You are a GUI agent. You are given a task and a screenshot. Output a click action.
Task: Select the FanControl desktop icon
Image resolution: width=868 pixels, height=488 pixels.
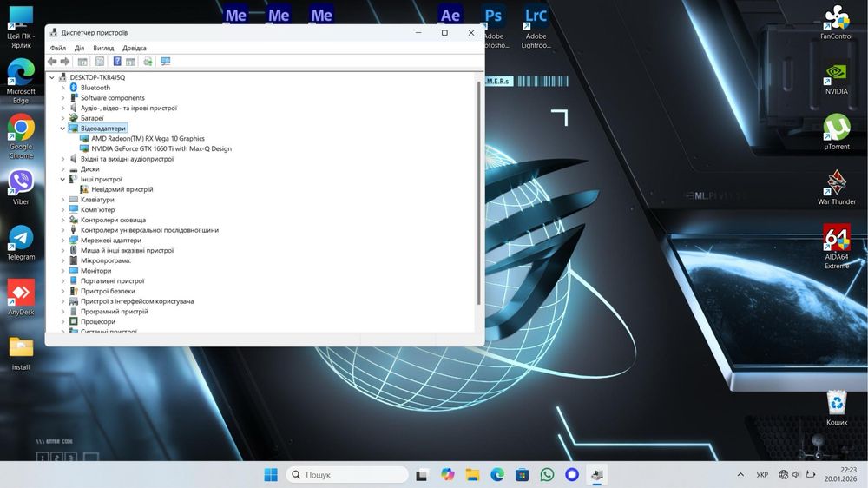click(837, 23)
